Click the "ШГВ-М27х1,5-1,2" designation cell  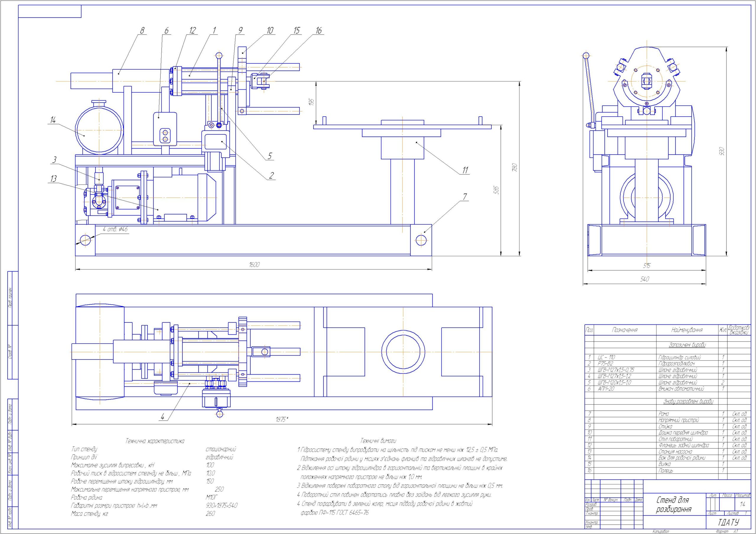[615, 376]
